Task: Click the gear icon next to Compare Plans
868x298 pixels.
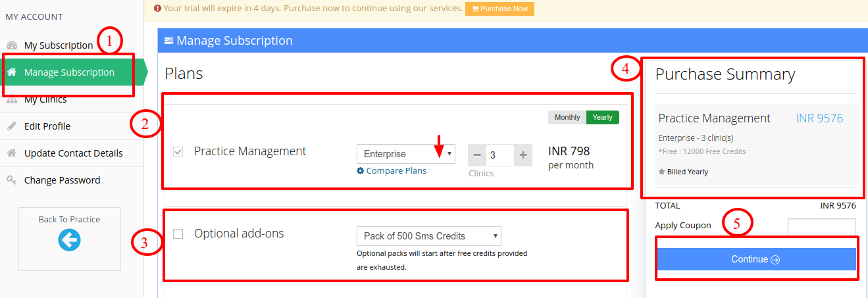Action: coord(360,171)
